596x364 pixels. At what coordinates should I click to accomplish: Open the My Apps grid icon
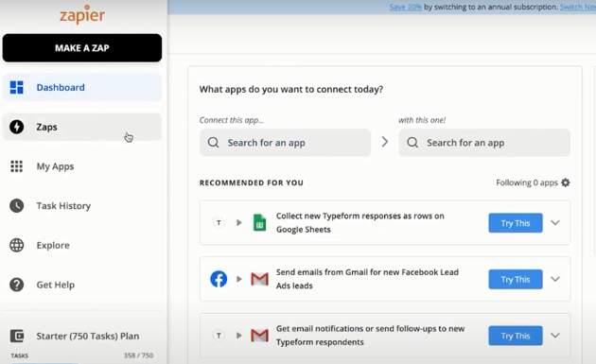click(x=17, y=166)
